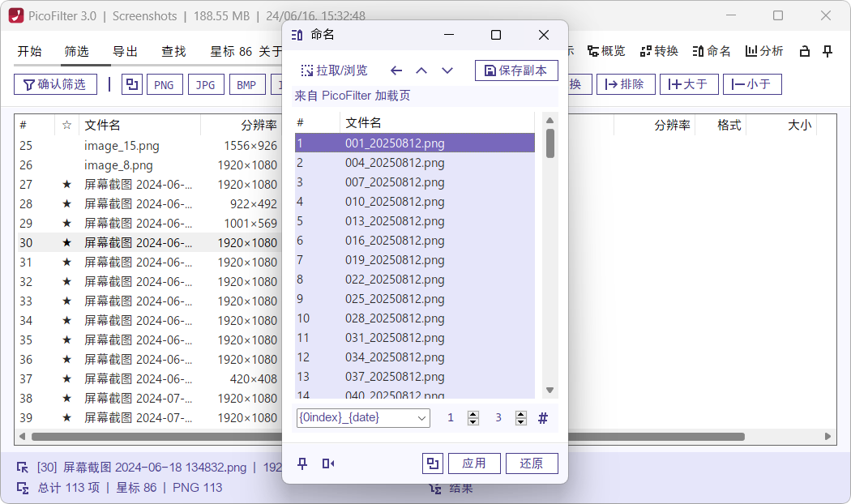Click the pull/browse button in the rename dialog

pos(334,70)
